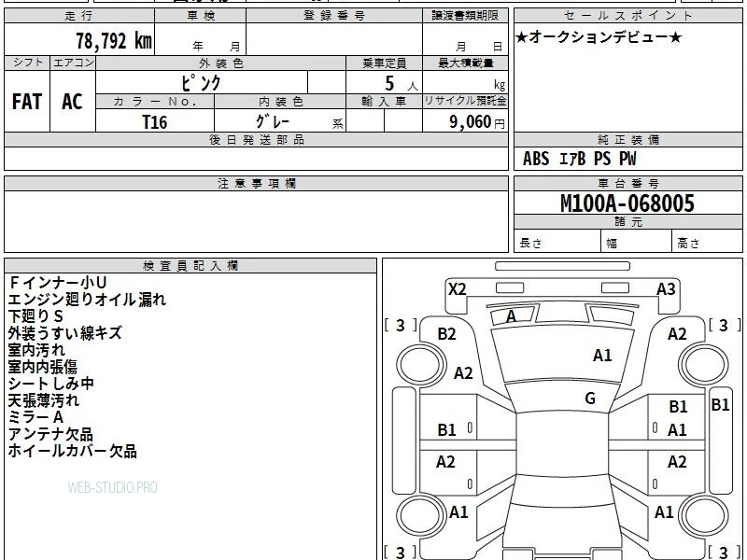Screen dimensions: 747x560
Task: Select the note 室内内張傷
Action: pyautogui.click(x=42, y=367)
